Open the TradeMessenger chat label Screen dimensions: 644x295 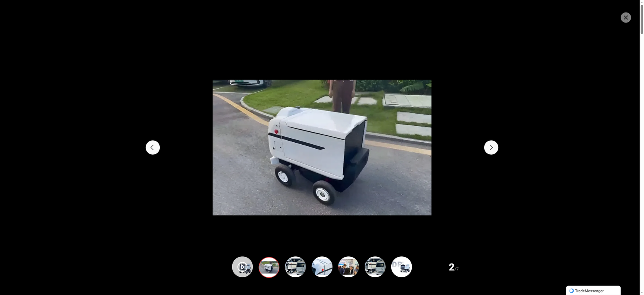[589, 291]
